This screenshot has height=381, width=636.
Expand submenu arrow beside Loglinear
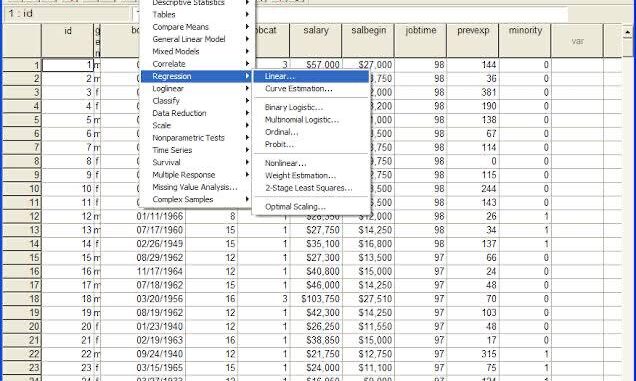click(x=247, y=88)
